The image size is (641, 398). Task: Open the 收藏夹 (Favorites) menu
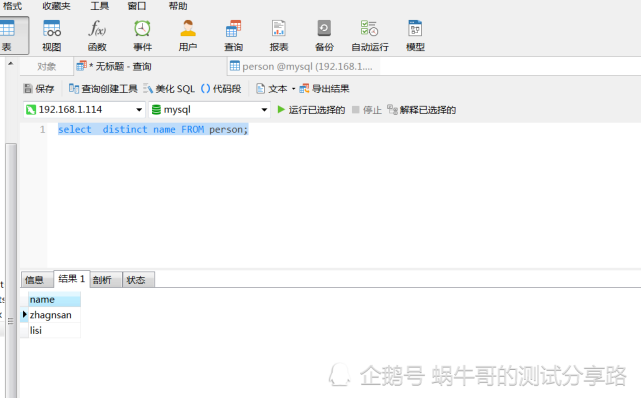56,6
